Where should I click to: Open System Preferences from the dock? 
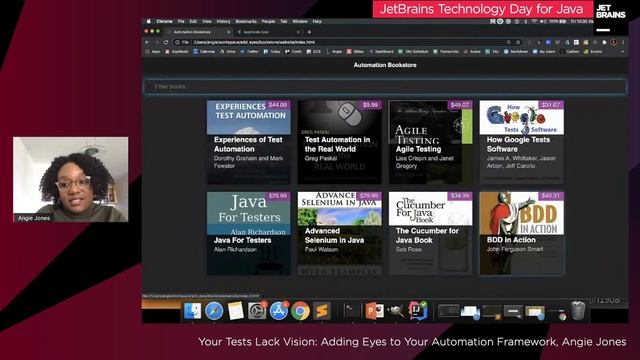click(x=257, y=311)
